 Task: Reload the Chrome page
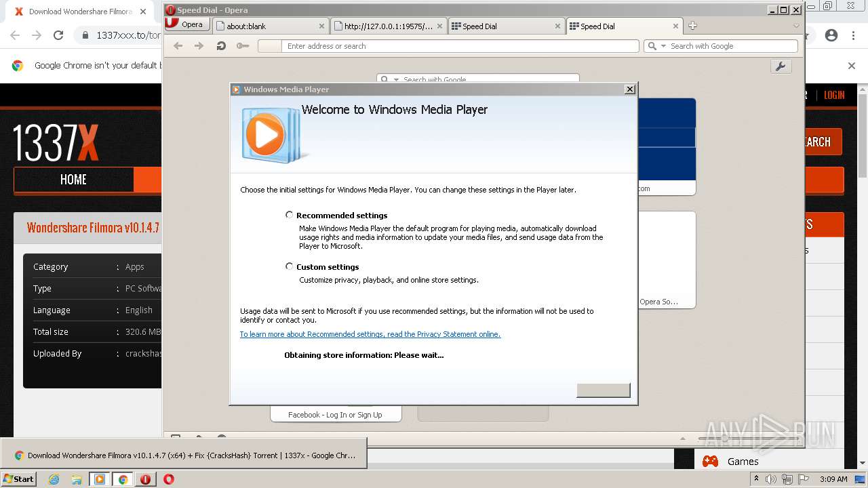point(58,35)
